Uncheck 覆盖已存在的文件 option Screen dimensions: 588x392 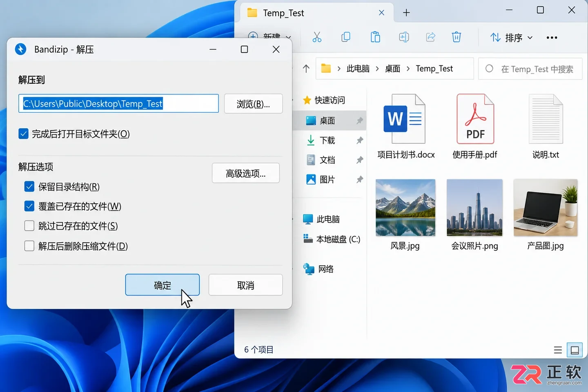pos(29,206)
